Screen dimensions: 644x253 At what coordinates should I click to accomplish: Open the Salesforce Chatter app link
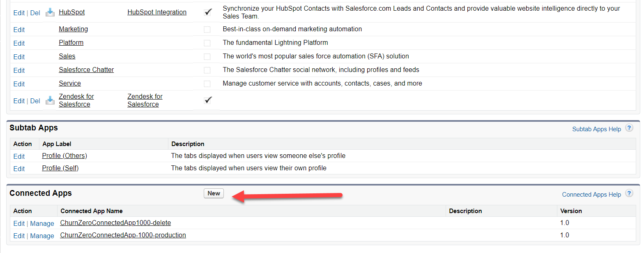pos(86,70)
